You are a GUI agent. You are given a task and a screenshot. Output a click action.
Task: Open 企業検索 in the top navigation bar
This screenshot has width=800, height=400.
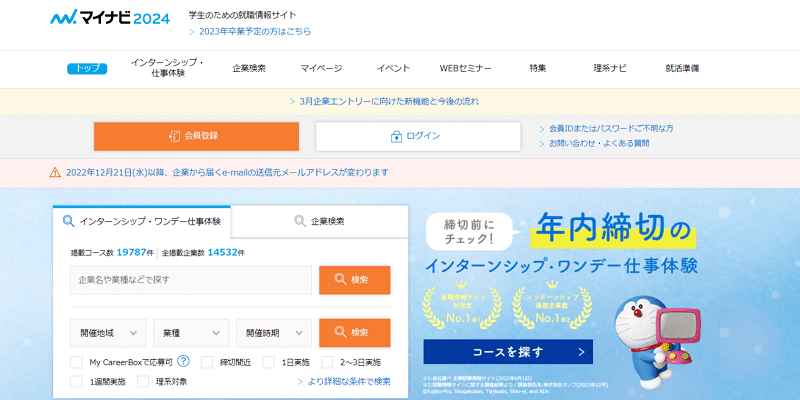click(249, 68)
